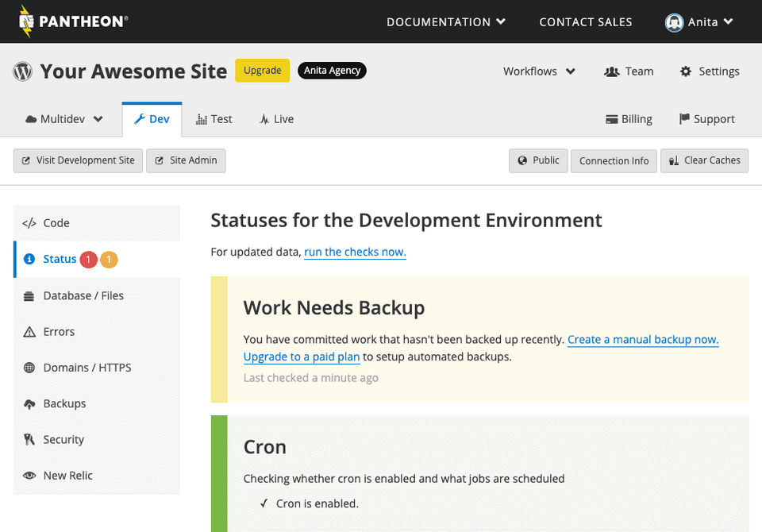The image size is (762, 532).
Task: Select Status in the sidebar menu
Action: [x=97, y=259]
